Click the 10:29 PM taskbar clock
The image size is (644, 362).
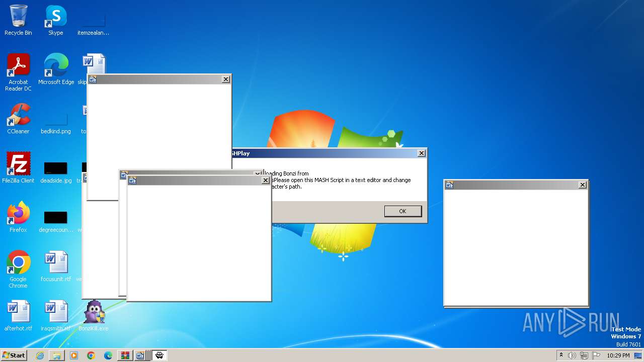(x=618, y=355)
